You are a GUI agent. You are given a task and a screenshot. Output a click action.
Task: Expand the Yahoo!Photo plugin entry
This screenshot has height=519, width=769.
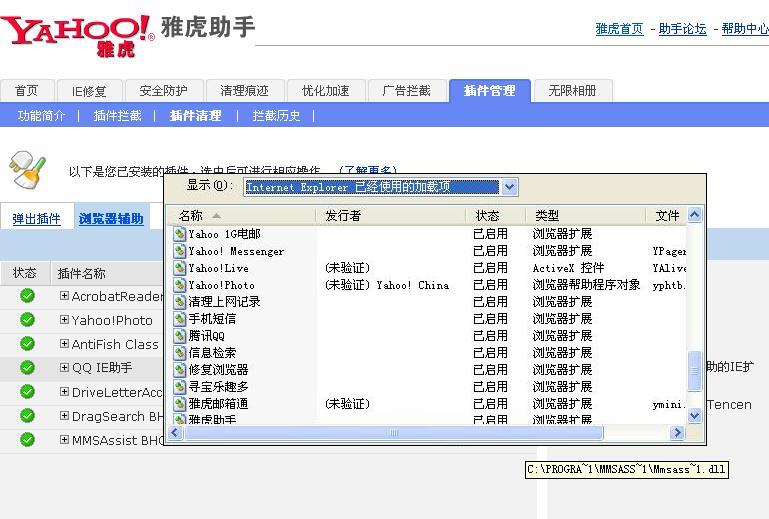pos(64,319)
